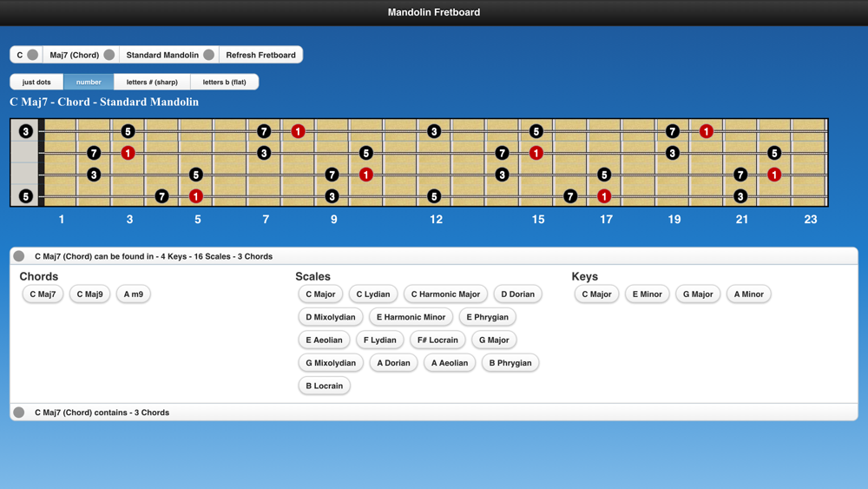Select the C Lydian scale

pyautogui.click(x=373, y=294)
